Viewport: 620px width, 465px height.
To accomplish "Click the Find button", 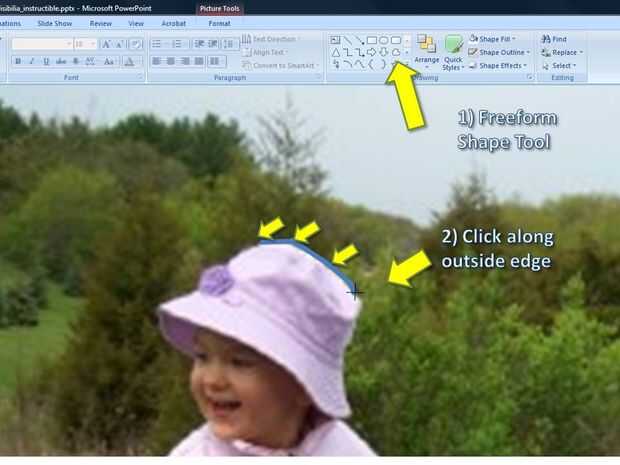I will coord(554,39).
